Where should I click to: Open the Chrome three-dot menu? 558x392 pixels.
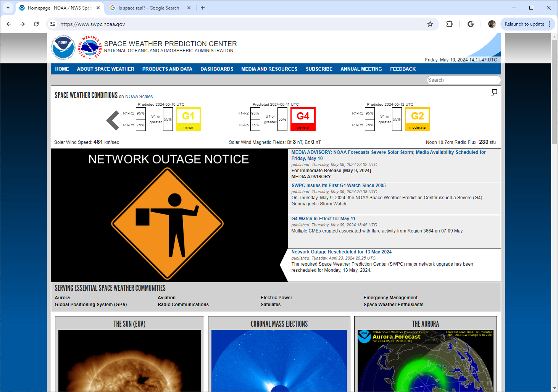click(549, 24)
